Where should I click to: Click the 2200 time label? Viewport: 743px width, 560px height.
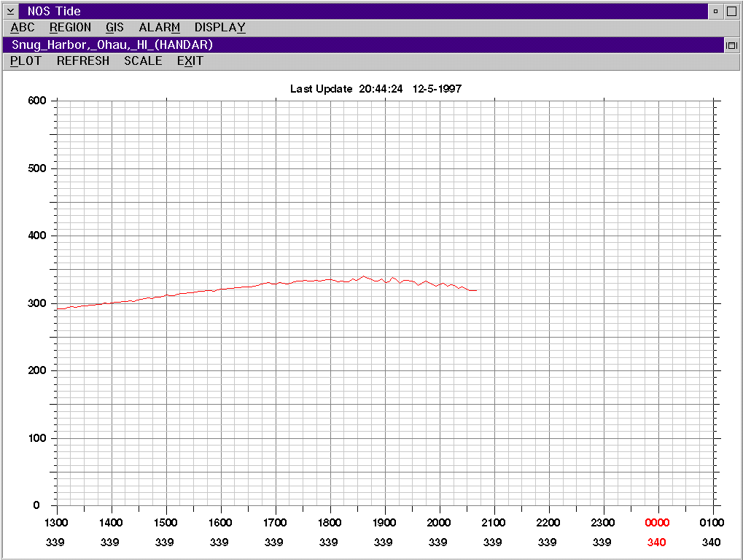pyautogui.click(x=548, y=523)
